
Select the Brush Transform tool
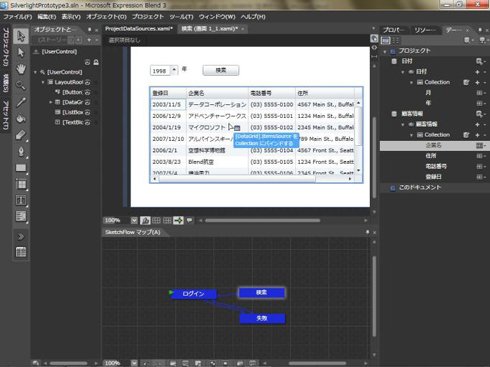click(21, 135)
